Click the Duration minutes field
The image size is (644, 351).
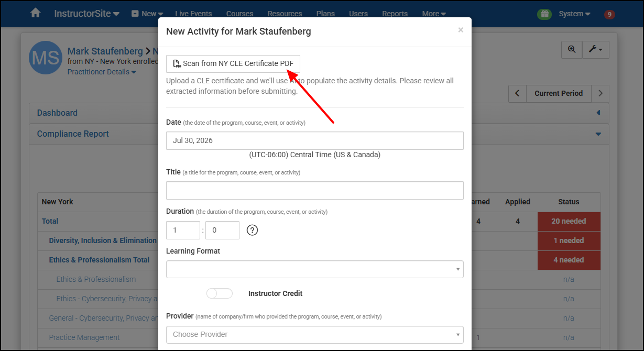coord(222,230)
